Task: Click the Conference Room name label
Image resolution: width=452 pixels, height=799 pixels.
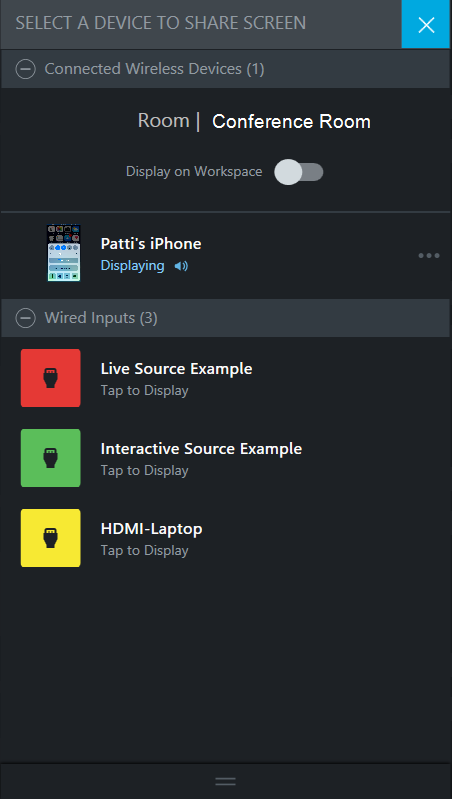Action: click(x=291, y=121)
